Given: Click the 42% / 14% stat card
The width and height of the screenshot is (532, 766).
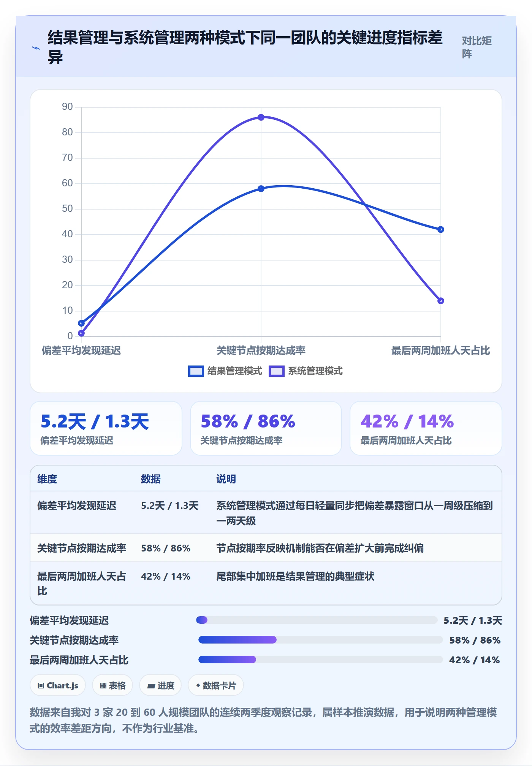Looking at the screenshot, I should (x=426, y=428).
